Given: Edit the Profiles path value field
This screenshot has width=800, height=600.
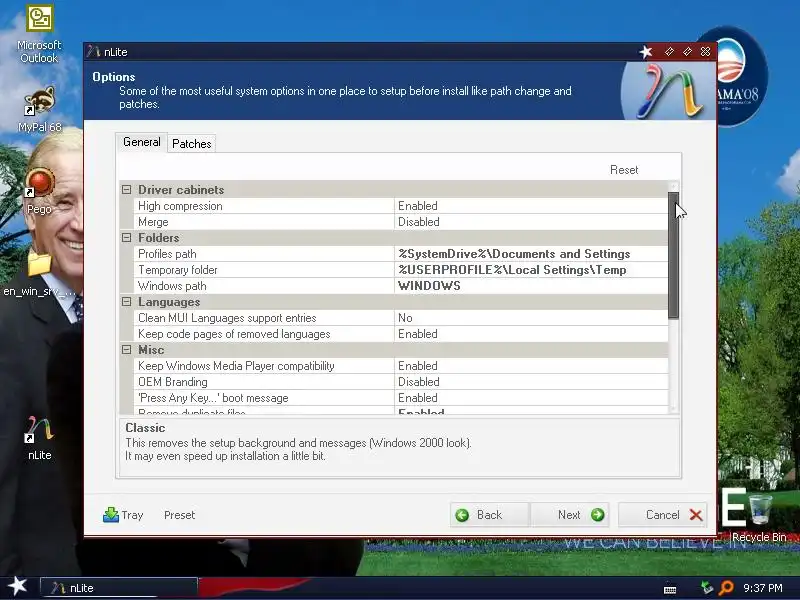Looking at the screenshot, I should coord(531,254).
